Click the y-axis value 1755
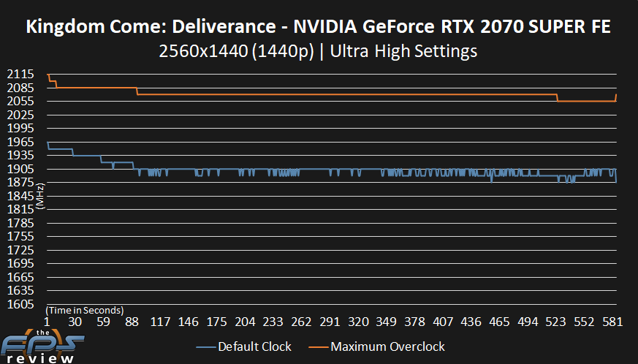Viewport: 638px width, 364px height. pos(20,237)
